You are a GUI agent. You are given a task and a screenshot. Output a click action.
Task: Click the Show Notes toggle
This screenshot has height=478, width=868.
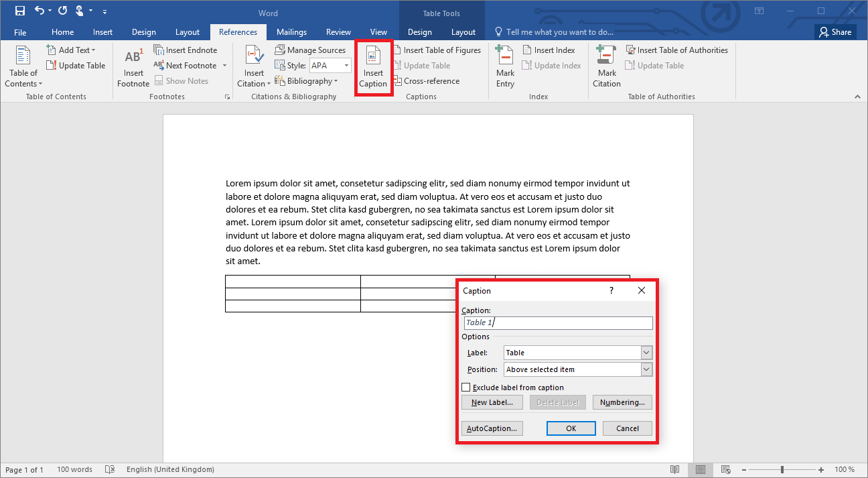tap(182, 80)
